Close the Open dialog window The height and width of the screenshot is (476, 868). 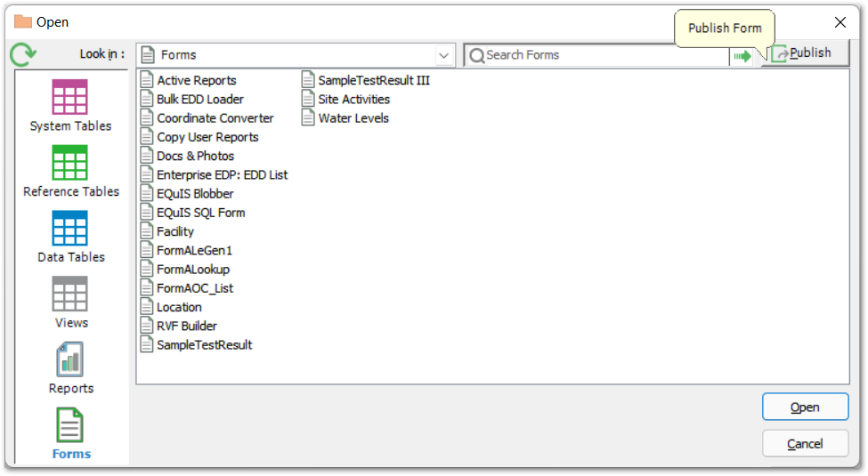tap(840, 22)
